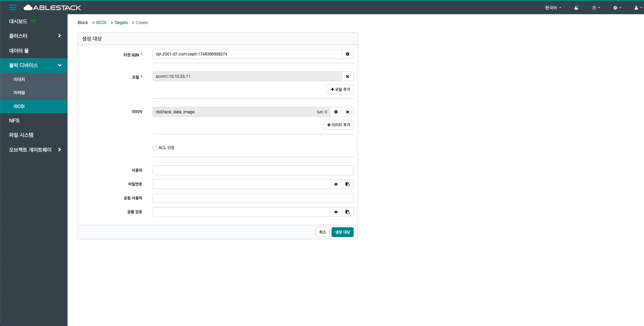Click the gear icon beside Target IQN field

(x=347, y=54)
